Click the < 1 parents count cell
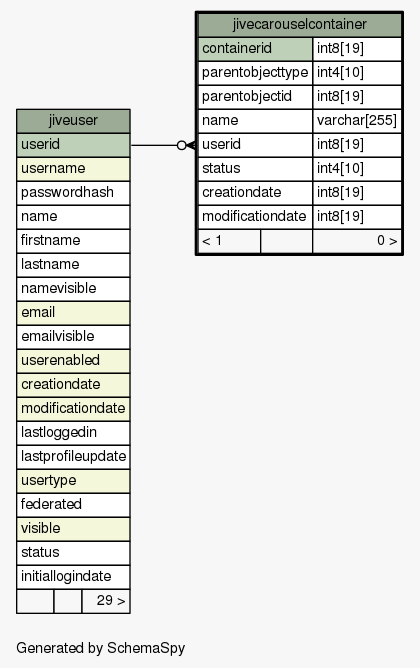This screenshot has width=420, height=668. pos(229,241)
